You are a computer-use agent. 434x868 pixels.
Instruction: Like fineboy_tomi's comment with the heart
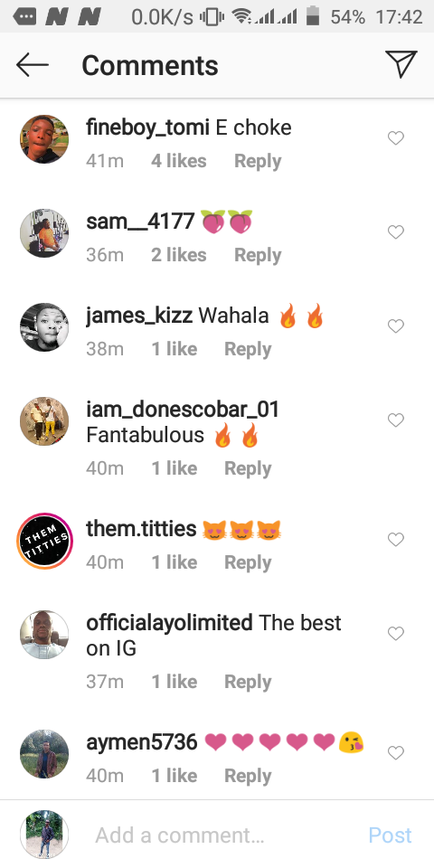coord(396,137)
